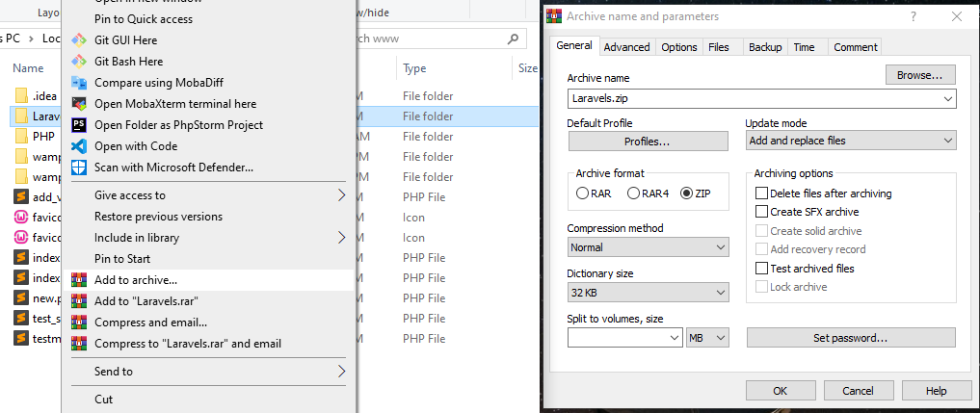The height and width of the screenshot is (413, 980).
Task: Enable Test archived files
Action: click(761, 269)
